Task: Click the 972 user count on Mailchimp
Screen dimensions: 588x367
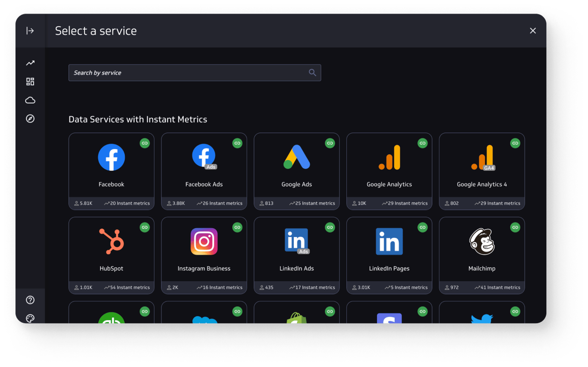Action: pos(452,287)
